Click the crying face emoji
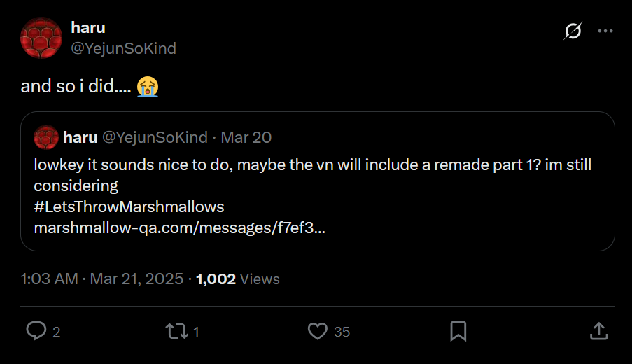 [148, 87]
